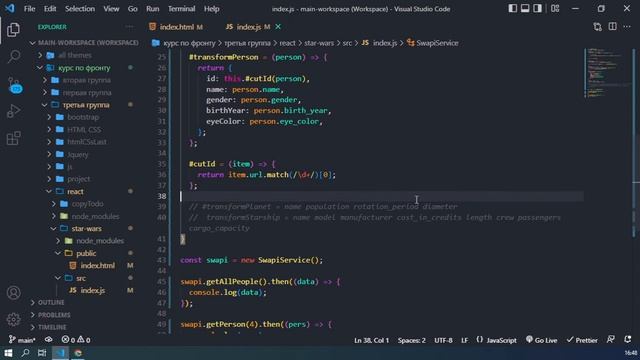Open the Windows Start button

8,353
